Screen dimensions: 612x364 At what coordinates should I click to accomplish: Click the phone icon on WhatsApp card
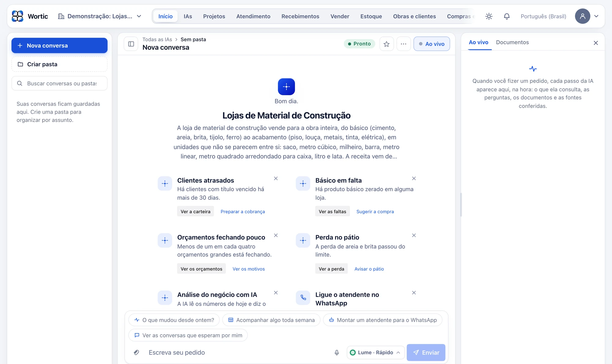pyautogui.click(x=303, y=297)
